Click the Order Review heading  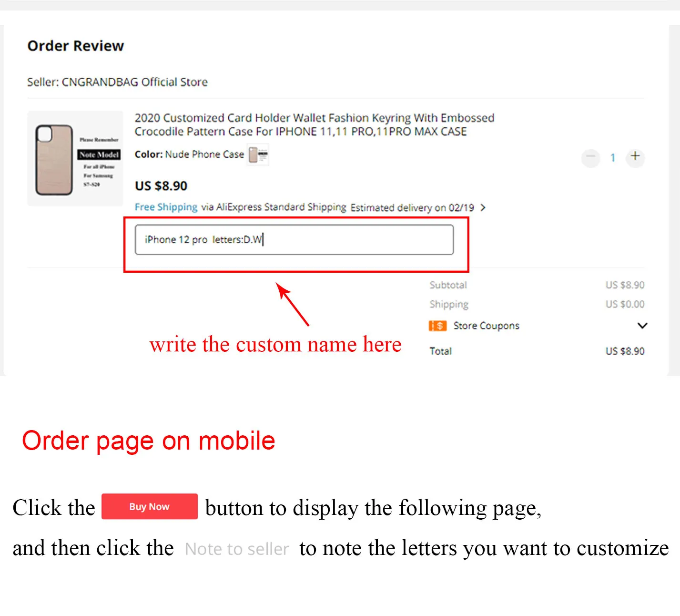[76, 46]
